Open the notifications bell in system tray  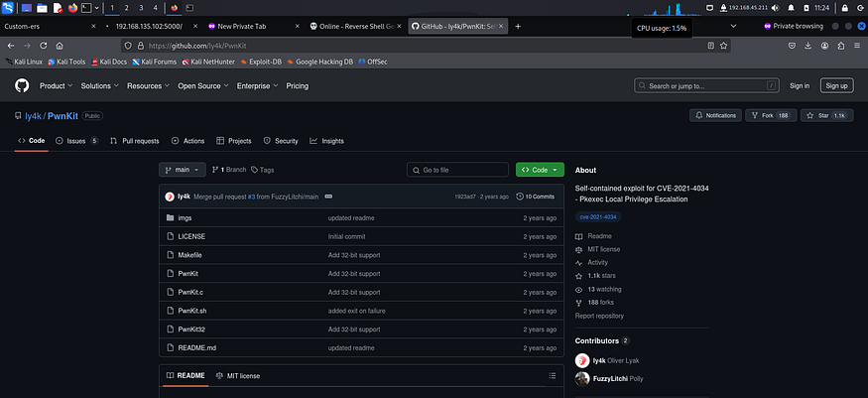click(x=791, y=8)
